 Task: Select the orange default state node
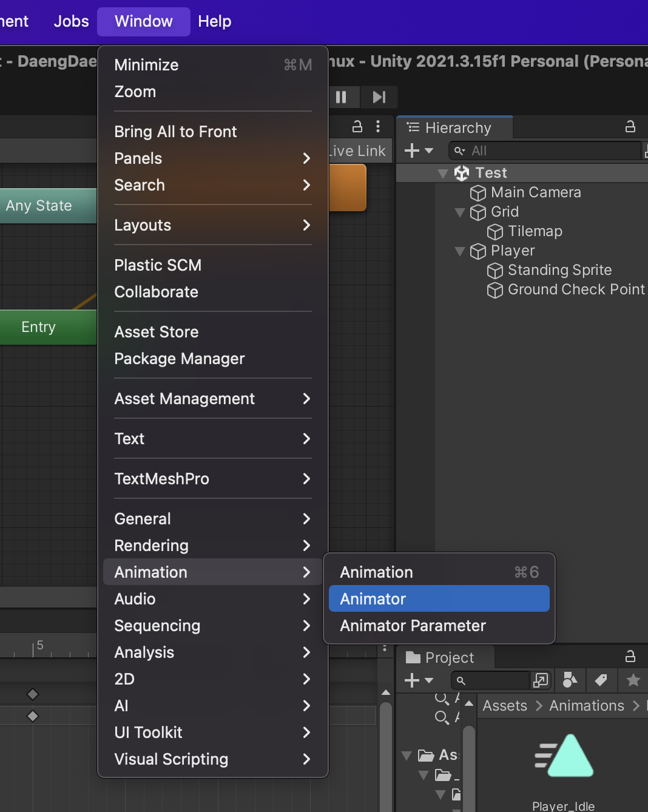[348, 188]
